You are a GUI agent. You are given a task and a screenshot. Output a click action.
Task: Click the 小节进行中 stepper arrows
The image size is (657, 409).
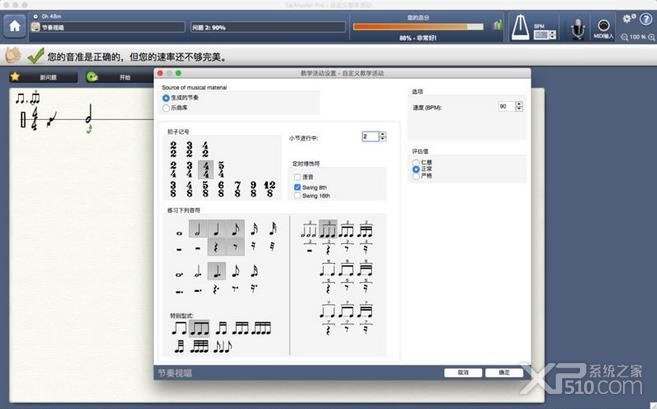click(383, 136)
